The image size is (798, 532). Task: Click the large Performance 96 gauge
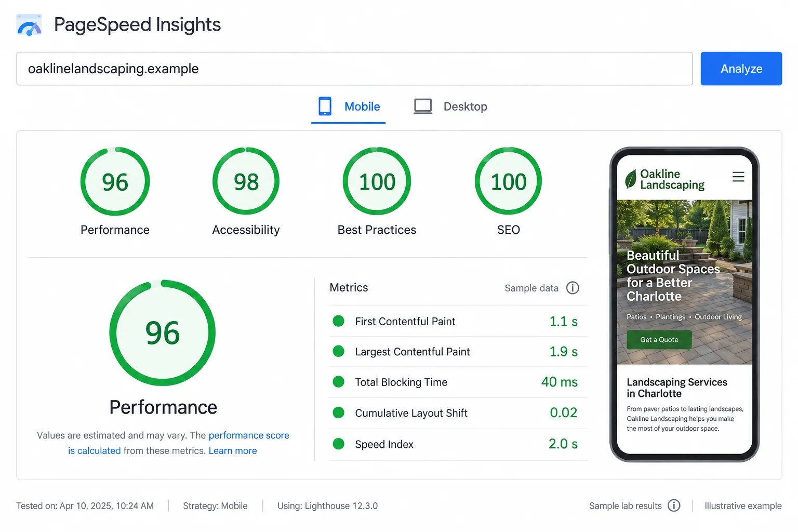(163, 333)
